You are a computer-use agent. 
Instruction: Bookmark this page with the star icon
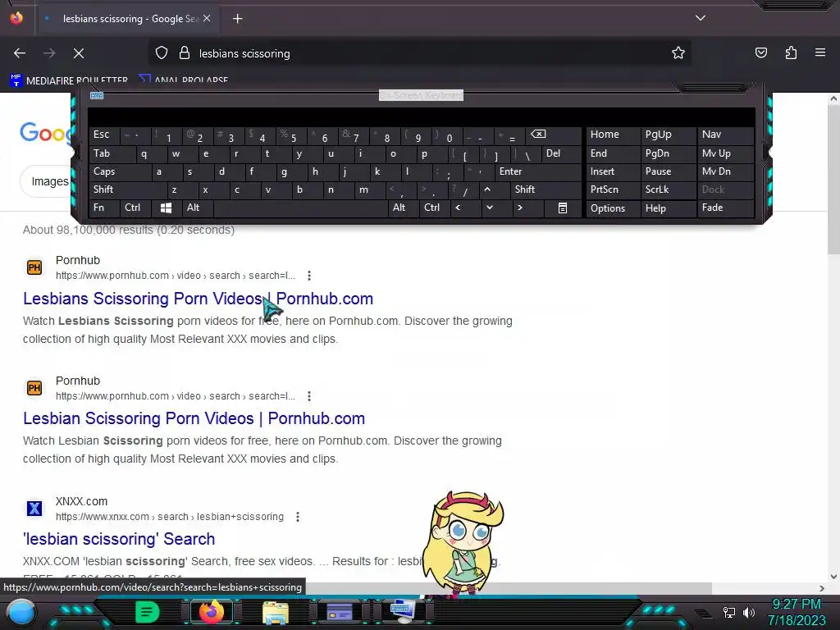pos(678,53)
